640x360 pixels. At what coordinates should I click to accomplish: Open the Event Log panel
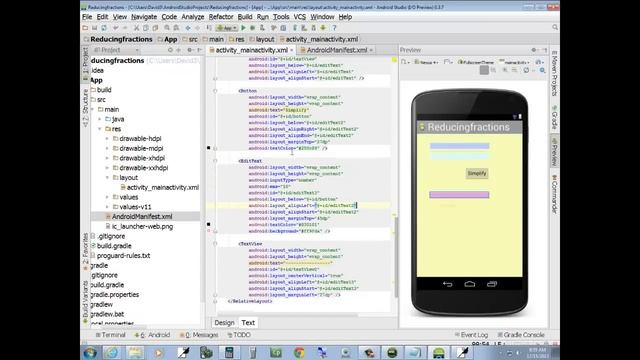pyautogui.click(x=471, y=335)
